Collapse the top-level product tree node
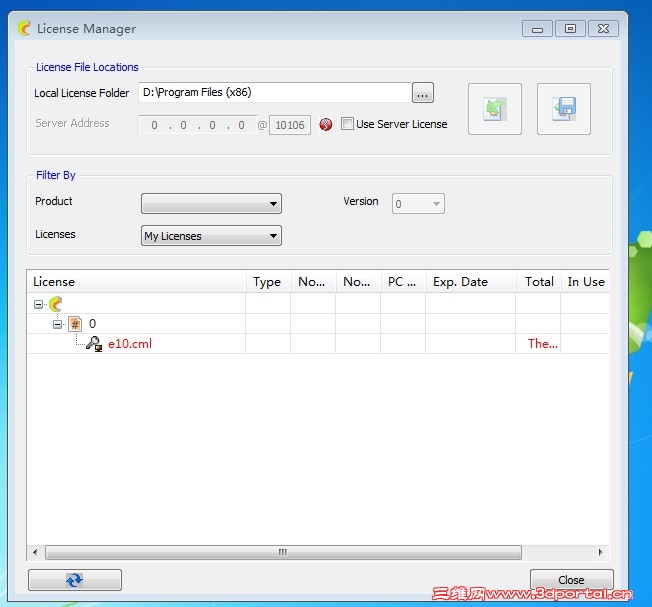This screenshot has width=652, height=607. pos(38,305)
